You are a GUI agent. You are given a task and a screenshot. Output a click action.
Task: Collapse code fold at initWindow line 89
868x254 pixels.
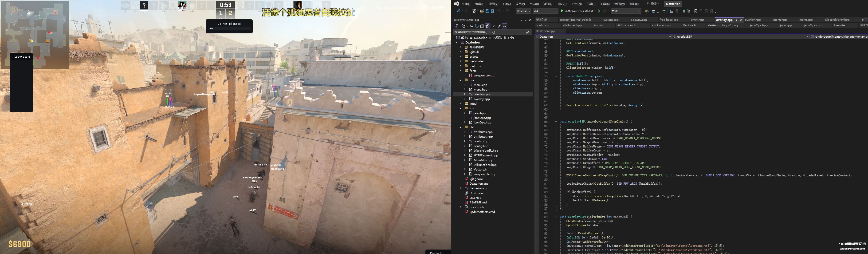(x=556, y=217)
